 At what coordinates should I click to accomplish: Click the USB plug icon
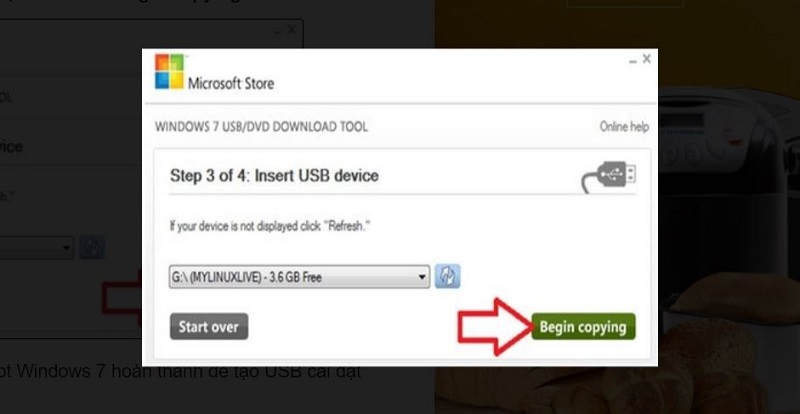tap(609, 177)
